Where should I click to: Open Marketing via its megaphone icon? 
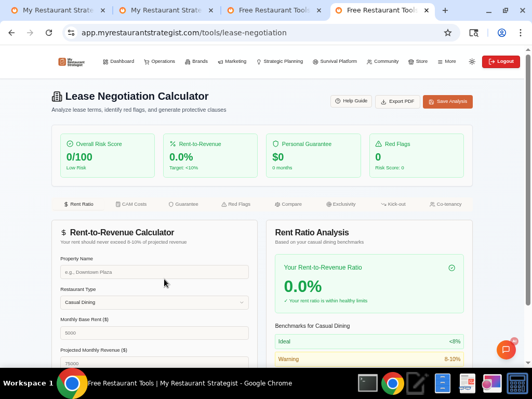[220, 61]
